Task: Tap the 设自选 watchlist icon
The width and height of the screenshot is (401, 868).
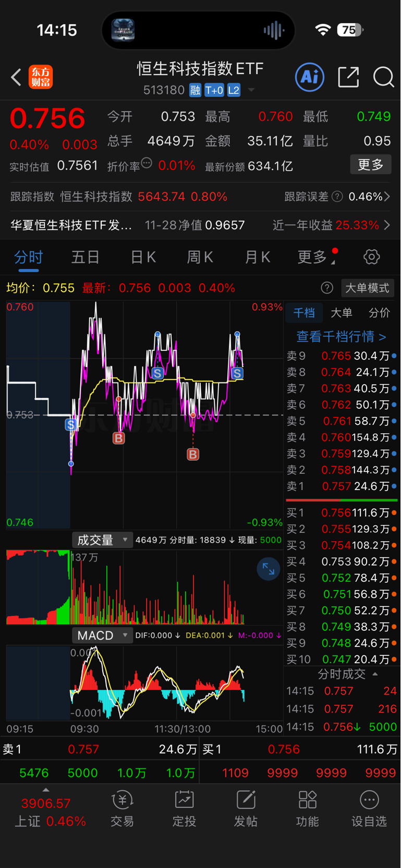Action: [369, 809]
